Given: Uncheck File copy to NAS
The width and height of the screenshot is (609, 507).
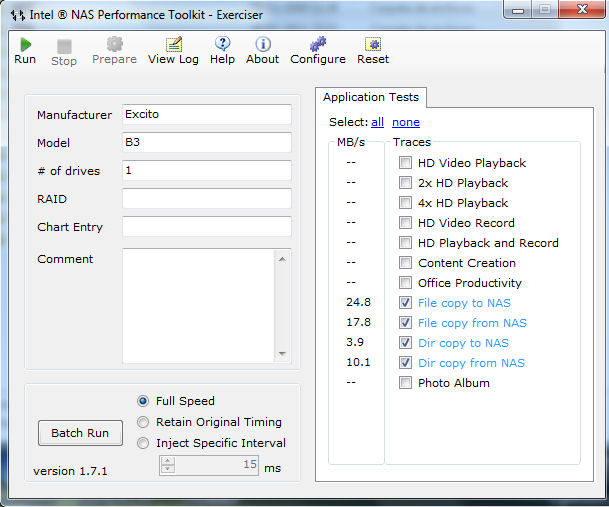Looking at the screenshot, I should (x=405, y=303).
